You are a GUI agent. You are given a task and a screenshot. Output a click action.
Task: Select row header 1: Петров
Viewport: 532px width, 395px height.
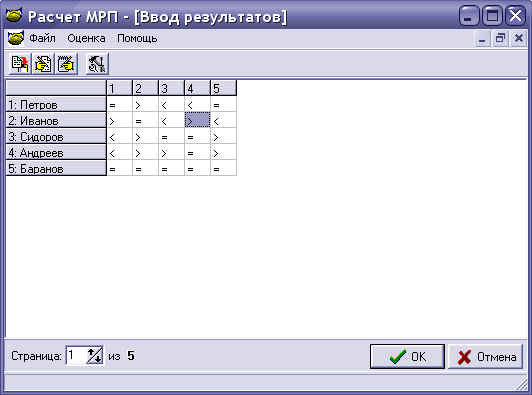click(x=56, y=104)
